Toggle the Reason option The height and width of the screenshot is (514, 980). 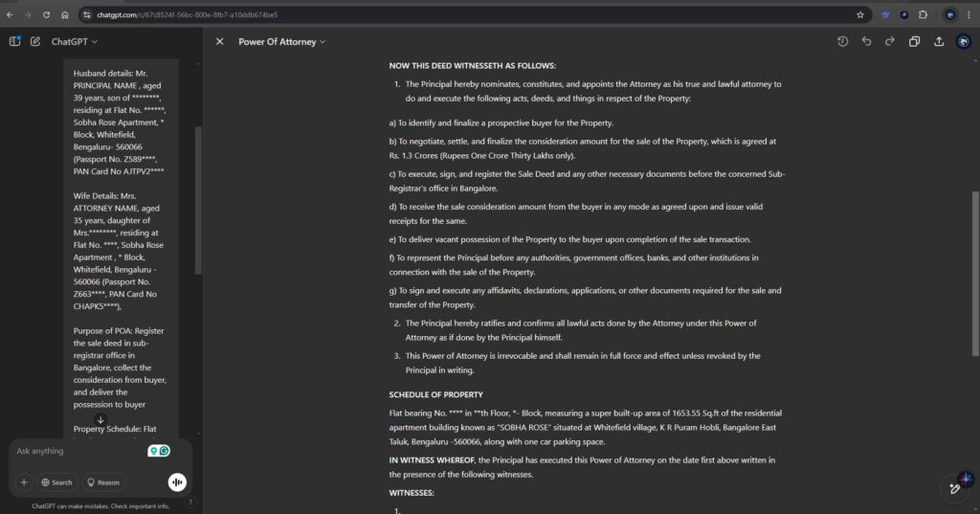click(103, 482)
